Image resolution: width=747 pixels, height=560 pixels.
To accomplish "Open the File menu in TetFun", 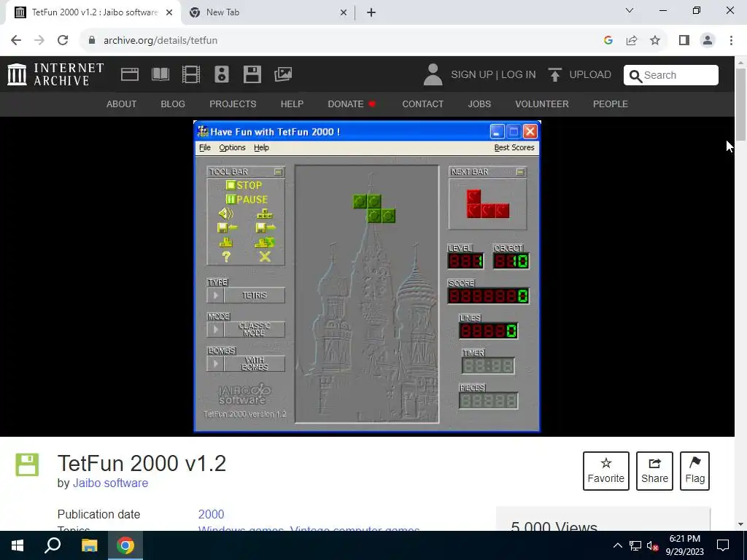I will coord(205,147).
